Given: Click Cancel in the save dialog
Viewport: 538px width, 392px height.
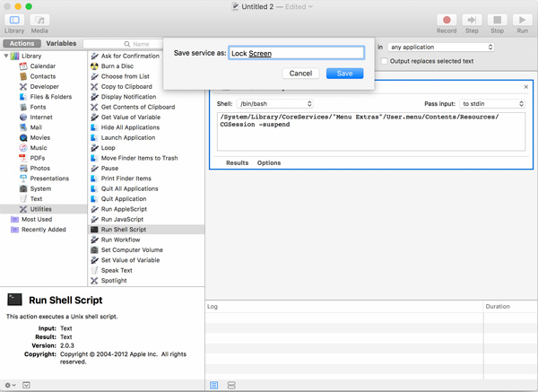Looking at the screenshot, I should pyautogui.click(x=300, y=74).
